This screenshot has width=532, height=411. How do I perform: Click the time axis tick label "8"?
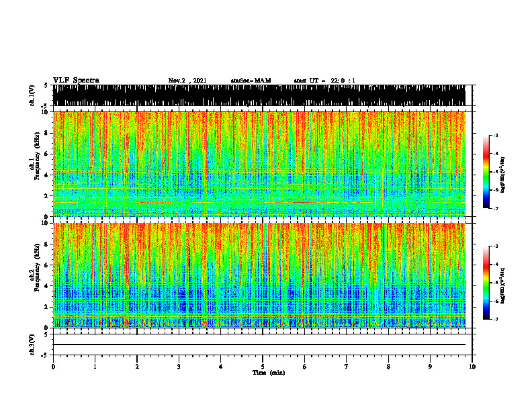coord(388,367)
